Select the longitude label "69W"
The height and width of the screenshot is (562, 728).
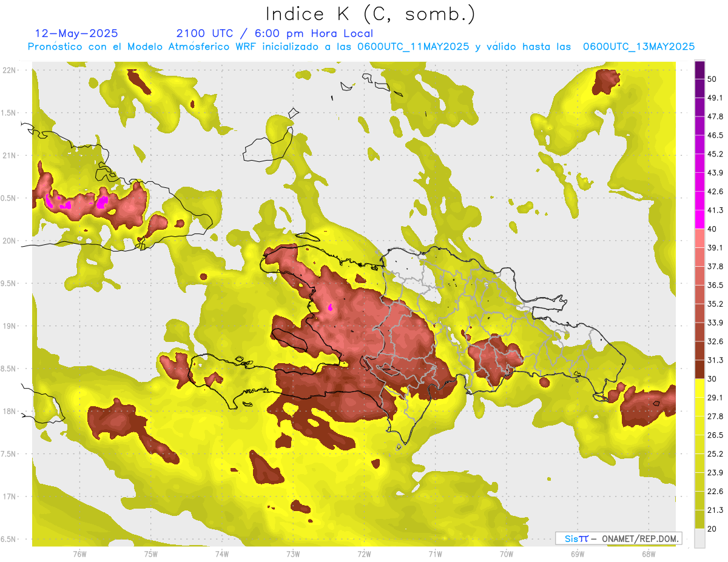(578, 554)
